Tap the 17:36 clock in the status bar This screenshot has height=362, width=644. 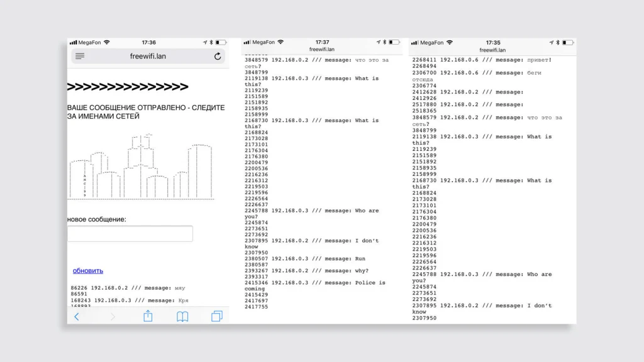pyautogui.click(x=148, y=42)
